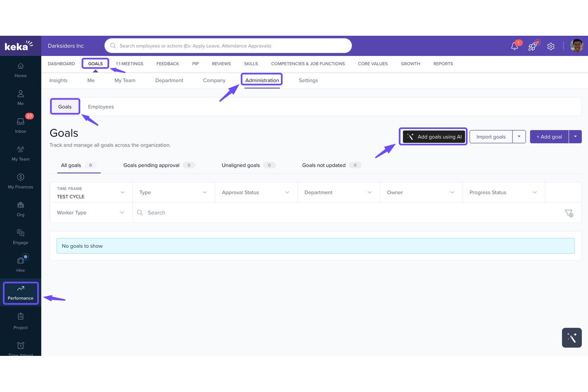The width and height of the screenshot is (588, 392).
Task: Open the CORE VALUES tab
Action: (x=373, y=64)
